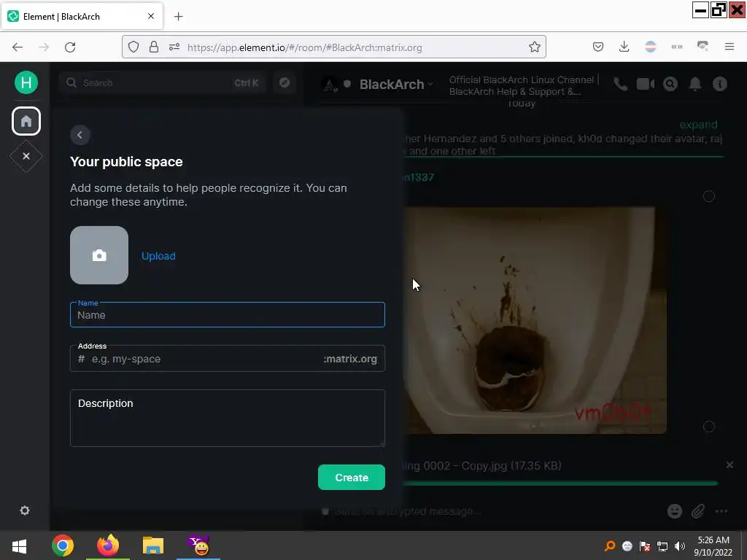Open the in-room search icon
The width and height of the screenshot is (747, 560).
670,85
